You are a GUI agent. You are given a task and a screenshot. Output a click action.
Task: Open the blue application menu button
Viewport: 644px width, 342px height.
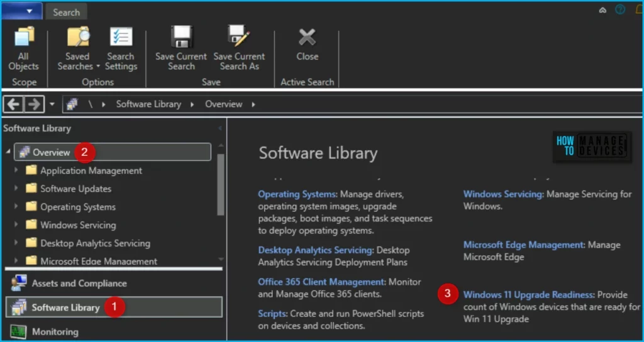click(x=22, y=11)
